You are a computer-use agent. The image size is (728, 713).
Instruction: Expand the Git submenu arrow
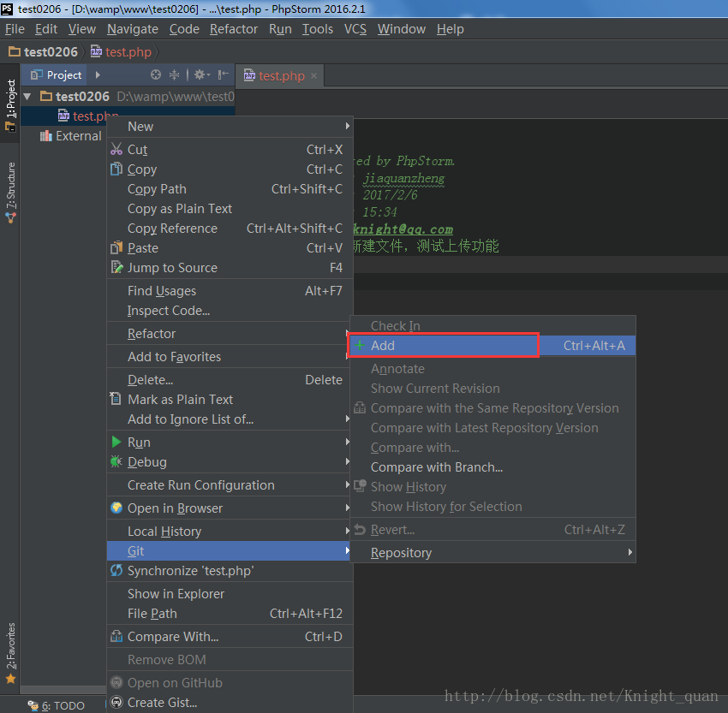point(347,550)
